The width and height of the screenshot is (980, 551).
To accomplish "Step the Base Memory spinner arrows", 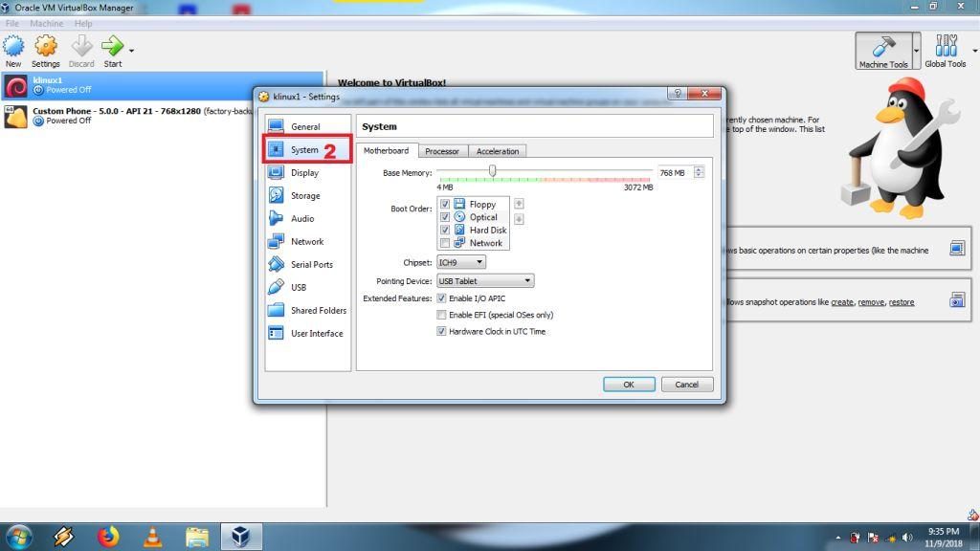I will (699, 172).
